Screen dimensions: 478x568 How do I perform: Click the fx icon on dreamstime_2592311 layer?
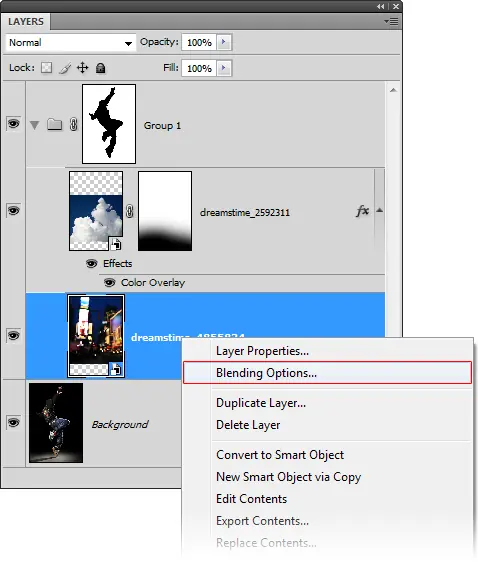(362, 211)
